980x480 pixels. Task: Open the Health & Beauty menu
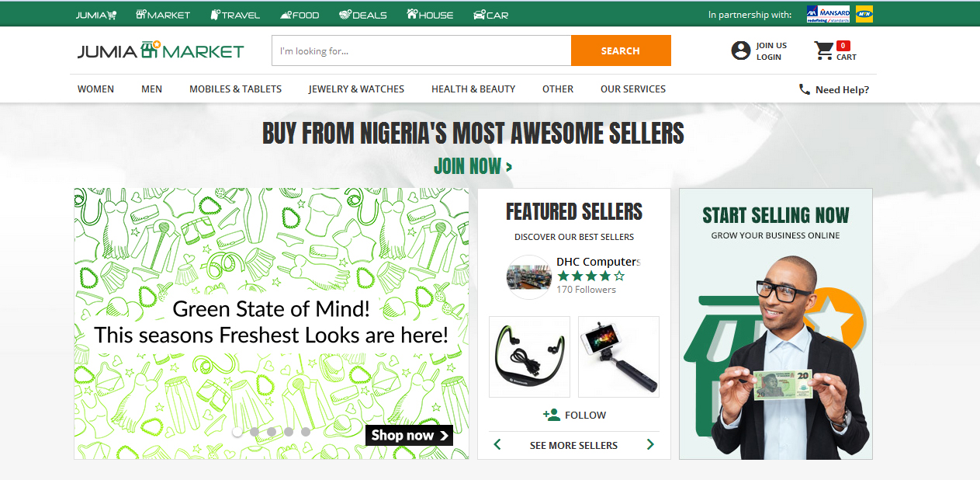point(473,89)
